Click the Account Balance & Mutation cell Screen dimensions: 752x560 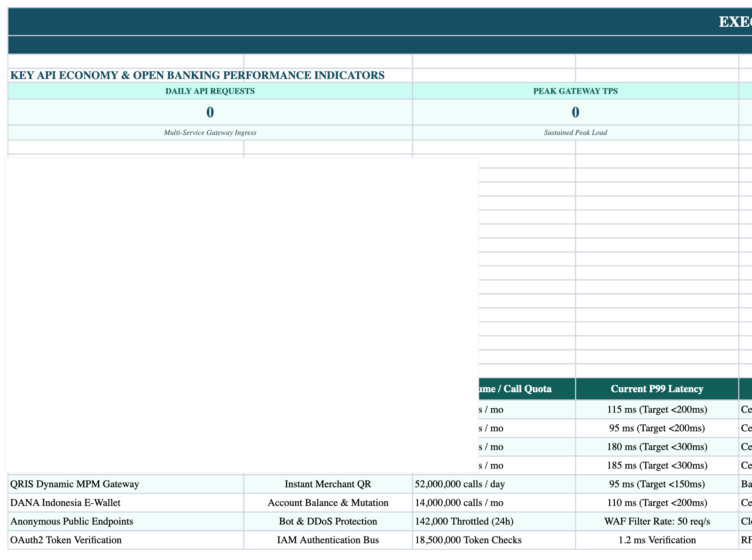click(328, 503)
